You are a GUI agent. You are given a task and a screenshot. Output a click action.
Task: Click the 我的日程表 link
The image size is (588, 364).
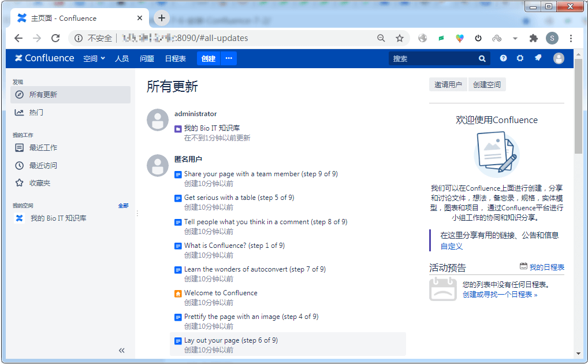[547, 267]
